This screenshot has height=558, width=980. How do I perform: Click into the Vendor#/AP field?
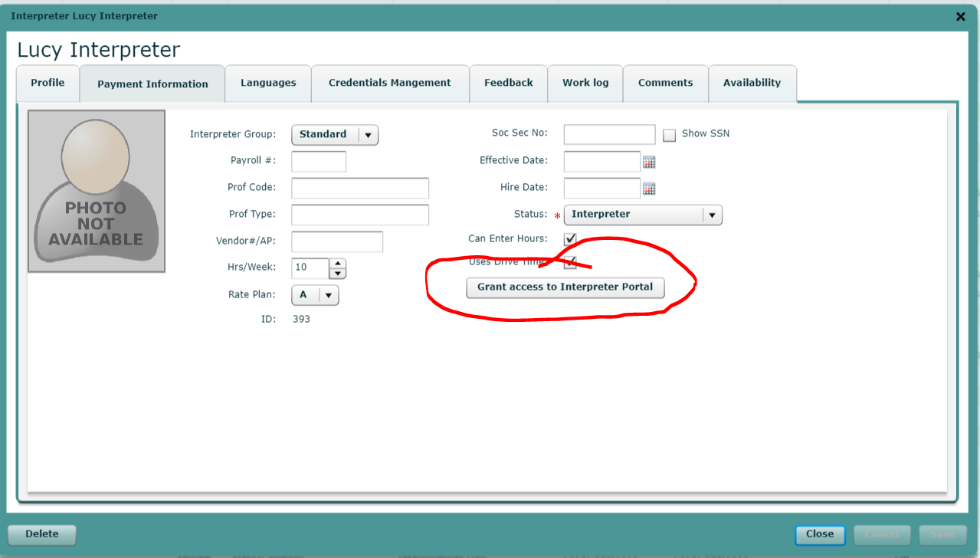337,241
